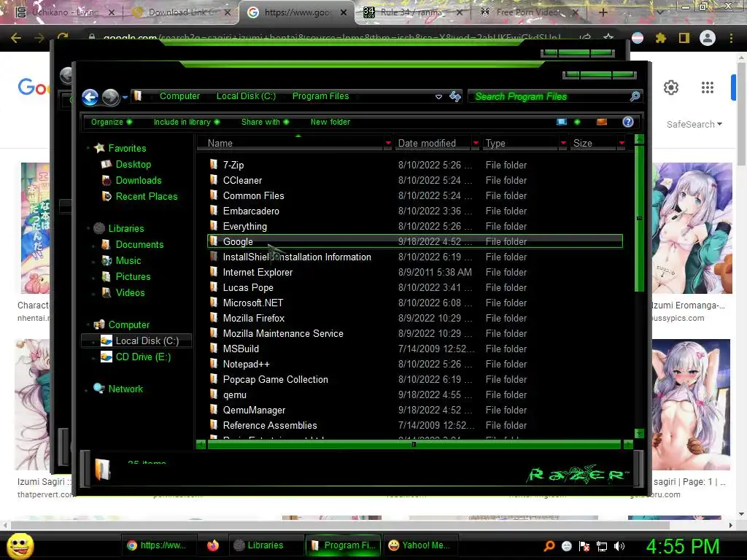
Task: Open Date modified column filter arrow
Action: [476, 144]
